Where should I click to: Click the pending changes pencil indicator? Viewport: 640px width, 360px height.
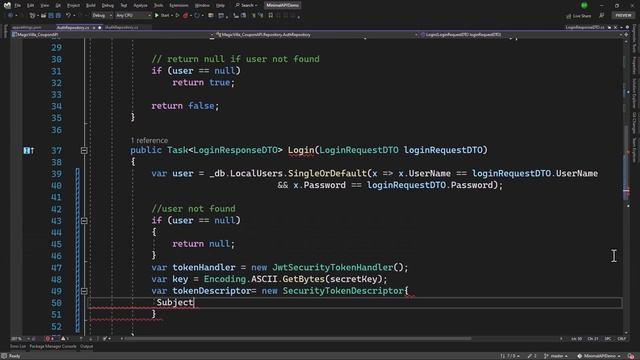click(532, 356)
